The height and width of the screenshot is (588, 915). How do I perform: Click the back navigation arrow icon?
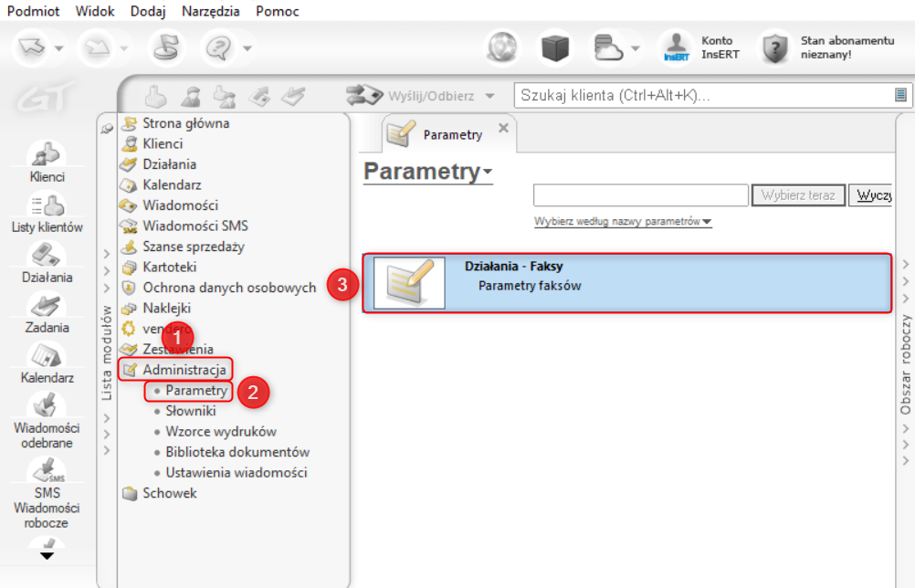click(x=32, y=47)
